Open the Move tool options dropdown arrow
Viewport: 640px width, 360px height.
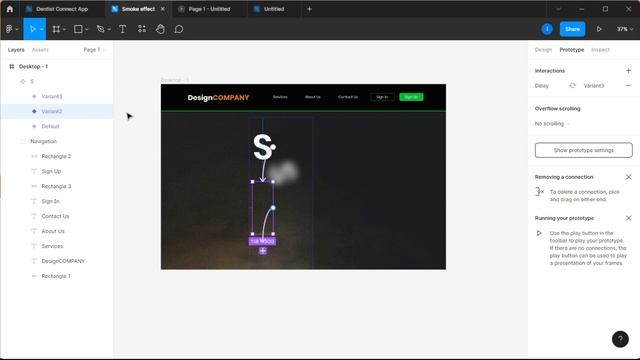coord(42,29)
